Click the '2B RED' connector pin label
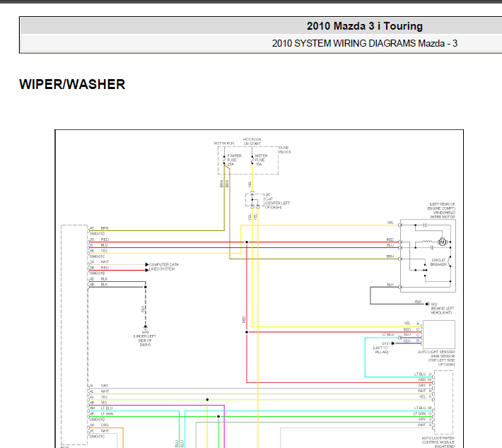502x448 pixels. (x=99, y=268)
